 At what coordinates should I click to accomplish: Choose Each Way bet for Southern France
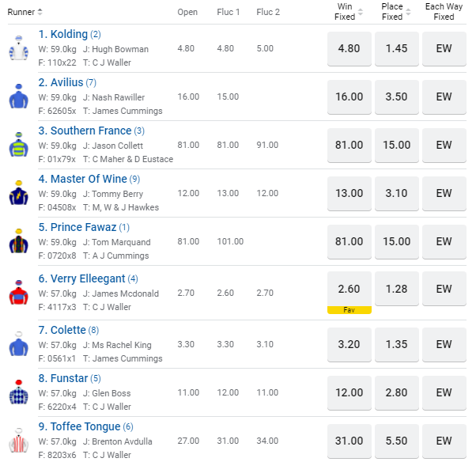(444, 145)
